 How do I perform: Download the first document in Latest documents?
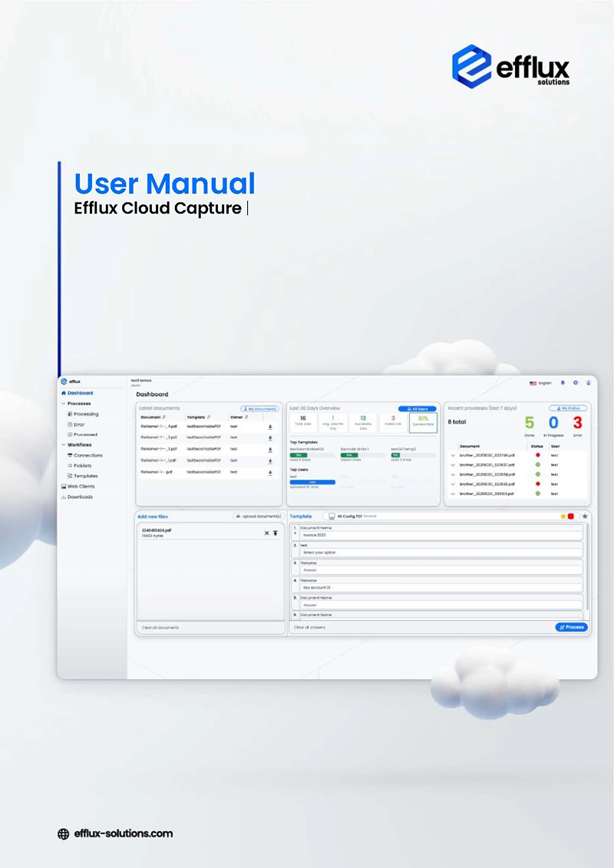[x=269, y=427]
